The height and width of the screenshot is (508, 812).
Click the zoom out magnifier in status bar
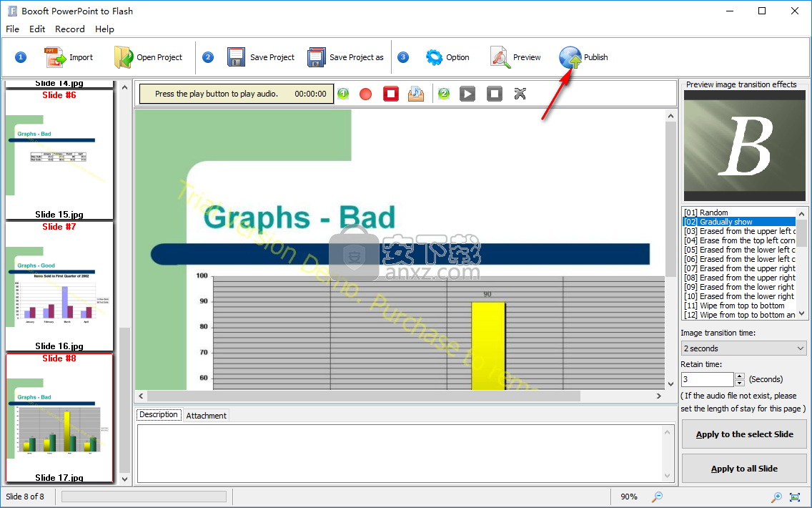[x=657, y=497]
